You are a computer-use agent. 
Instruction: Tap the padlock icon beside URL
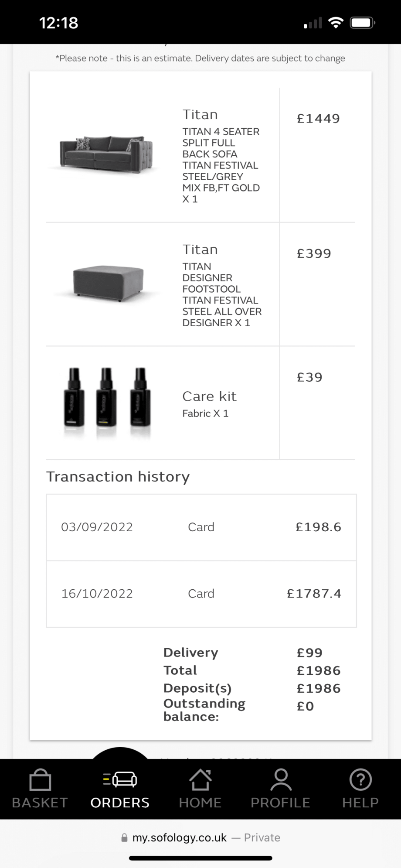124,837
